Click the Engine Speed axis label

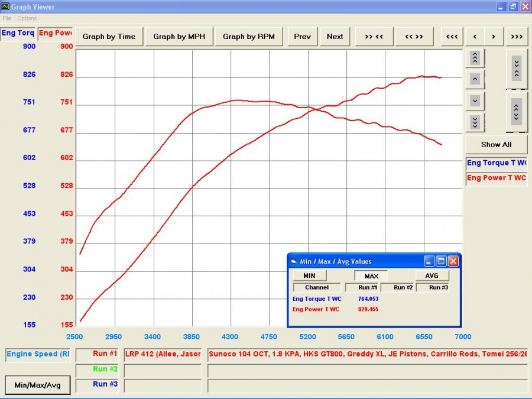(x=38, y=354)
